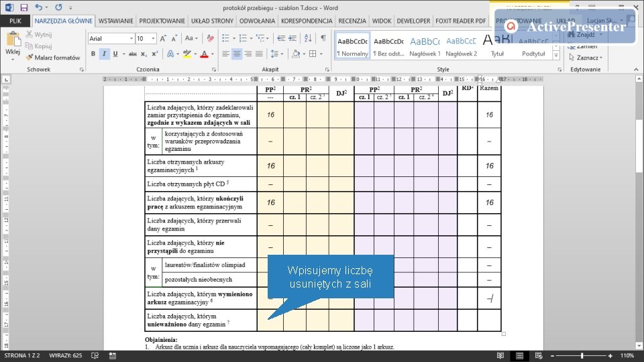Switch to the read mode view icon
Viewport: 644px width, 362px height.
(500, 355)
